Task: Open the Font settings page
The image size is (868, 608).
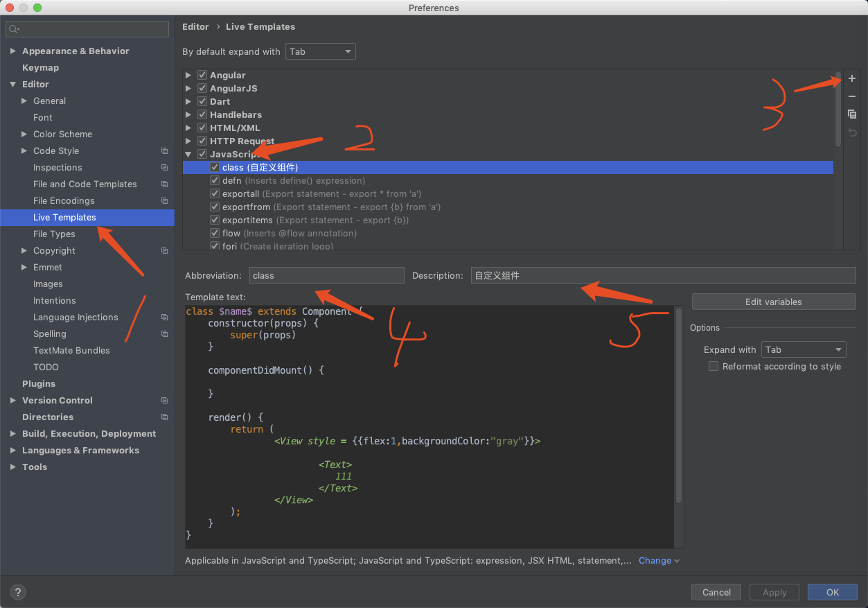Action: click(x=43, y=117)
